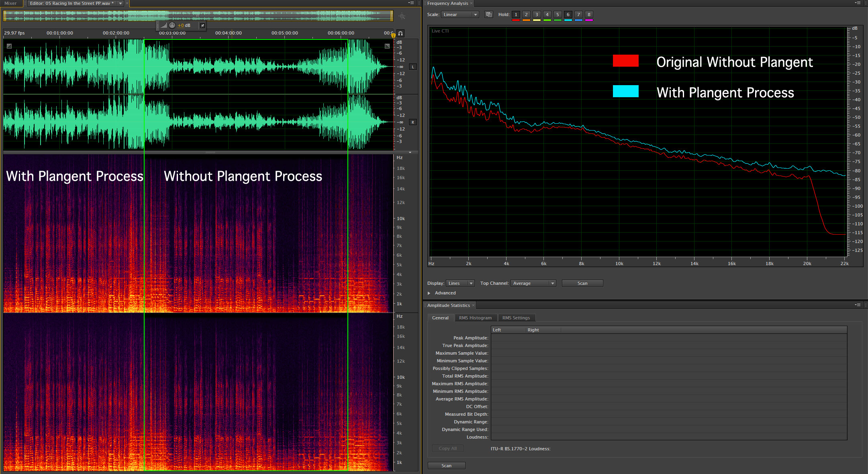Click the cyan Hold 6 color swatch

[x=568, y=20]
